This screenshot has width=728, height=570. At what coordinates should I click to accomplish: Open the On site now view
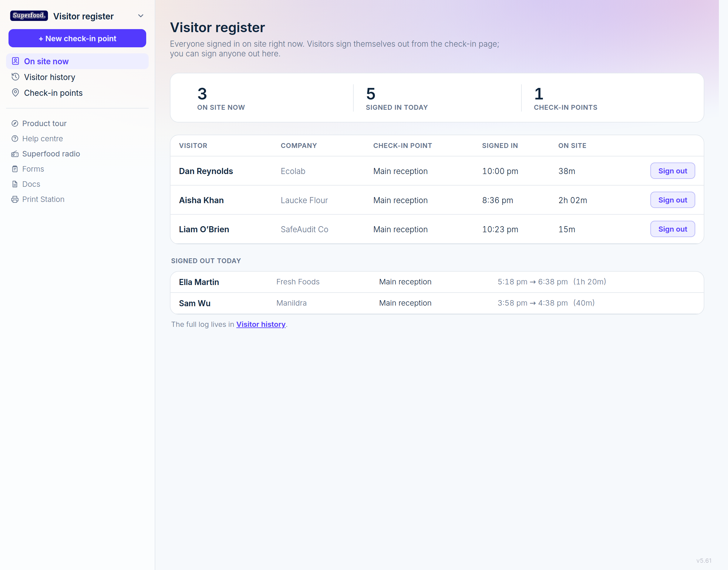tap(77, 62)
